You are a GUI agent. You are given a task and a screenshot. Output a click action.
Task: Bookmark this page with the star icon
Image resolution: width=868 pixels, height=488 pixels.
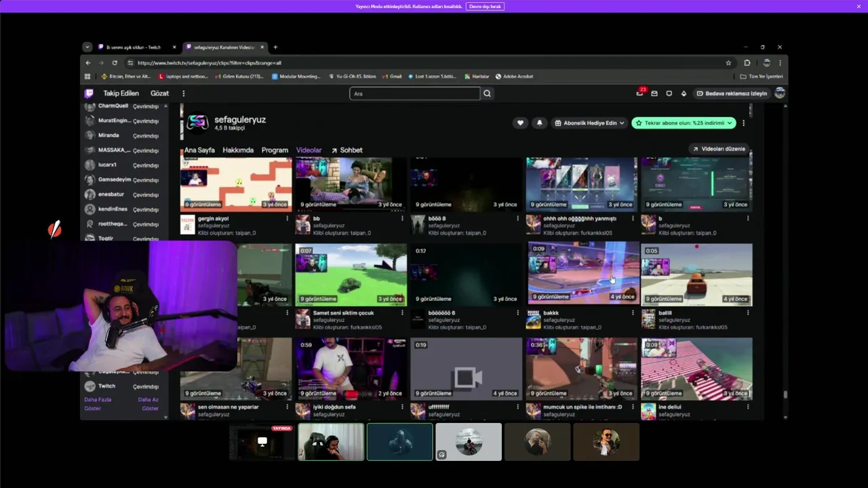728,62
